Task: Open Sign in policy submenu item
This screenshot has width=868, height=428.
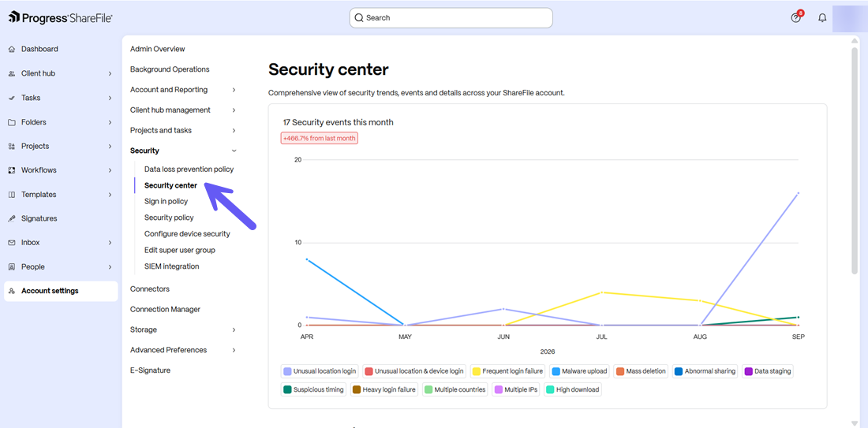Action: [x=166, y=202]
